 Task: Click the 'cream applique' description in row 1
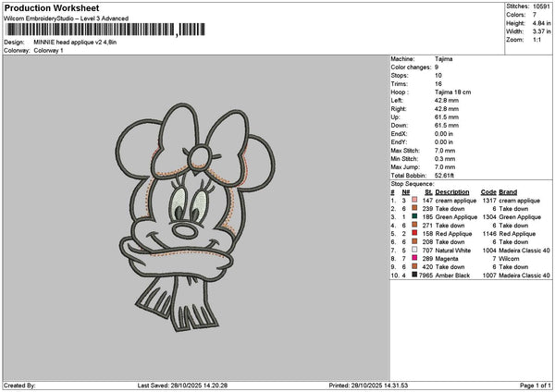coord(456,201)
